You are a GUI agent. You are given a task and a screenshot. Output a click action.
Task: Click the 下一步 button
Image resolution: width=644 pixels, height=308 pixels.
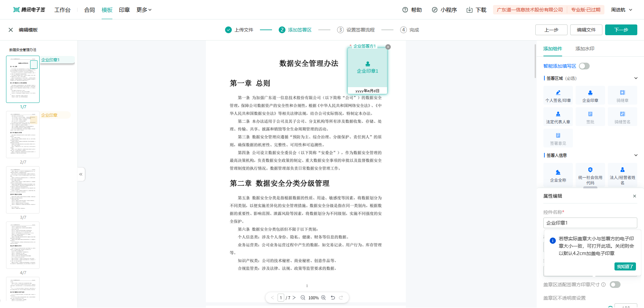(621, 30)
